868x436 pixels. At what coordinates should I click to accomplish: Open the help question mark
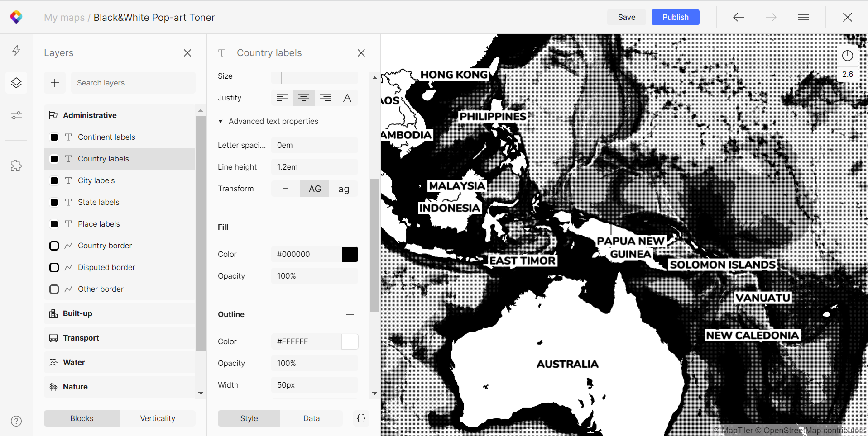point(16,421)
